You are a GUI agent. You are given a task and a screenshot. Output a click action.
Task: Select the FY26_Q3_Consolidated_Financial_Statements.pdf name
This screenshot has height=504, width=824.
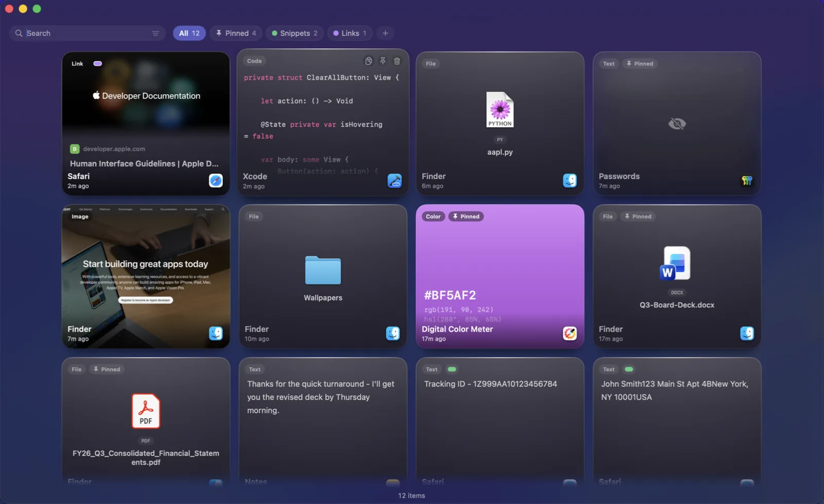pyautogui.click(x=146, y=458)
